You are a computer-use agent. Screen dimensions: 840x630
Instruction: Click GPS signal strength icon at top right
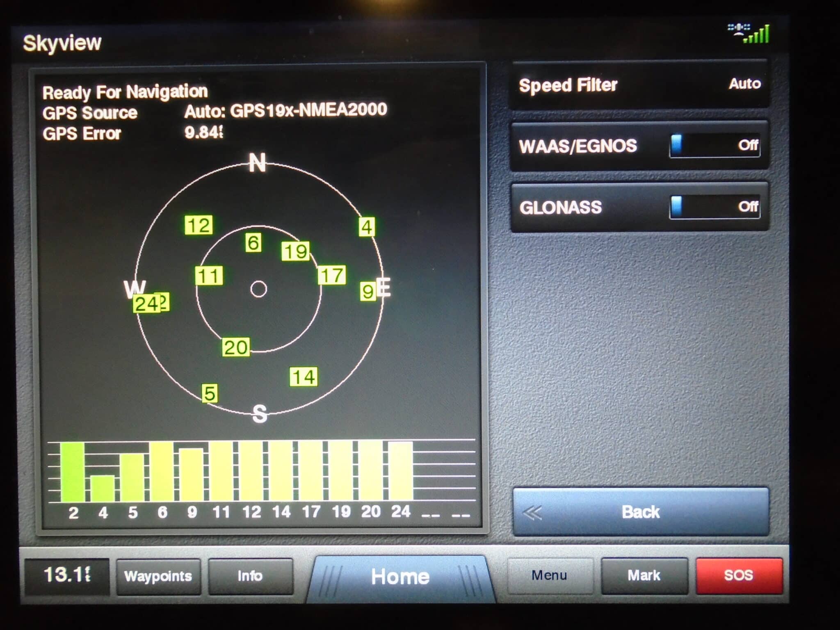pos(749,34)
